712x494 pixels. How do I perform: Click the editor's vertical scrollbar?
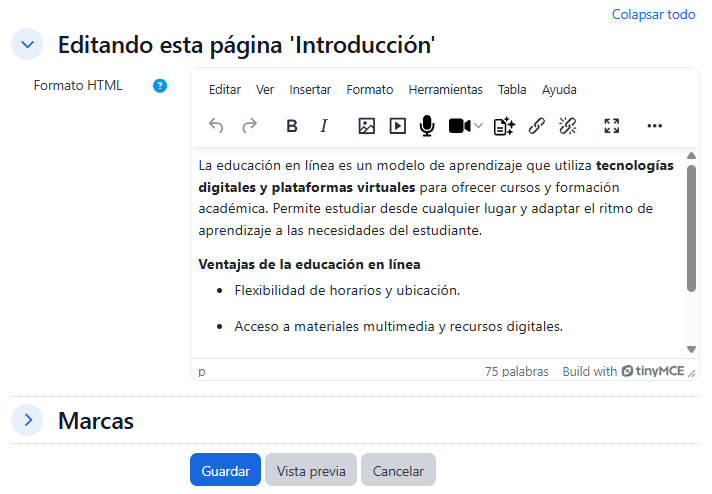coord(691,228)
